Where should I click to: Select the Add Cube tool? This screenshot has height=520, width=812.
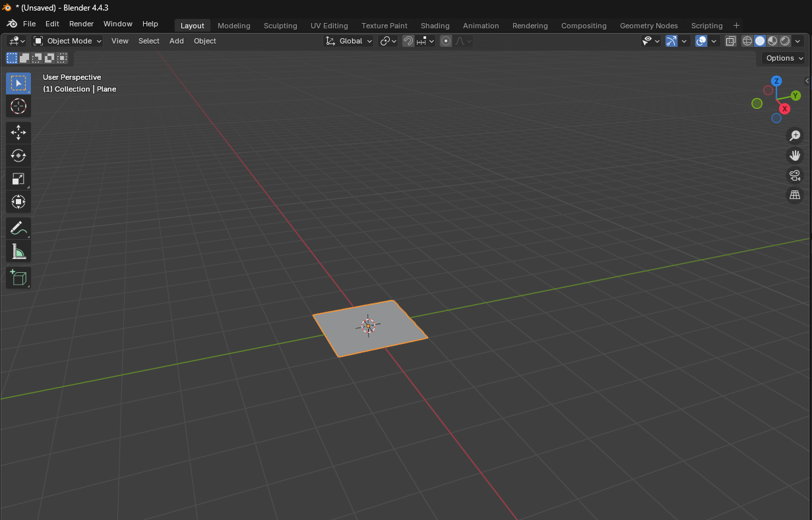18,277
